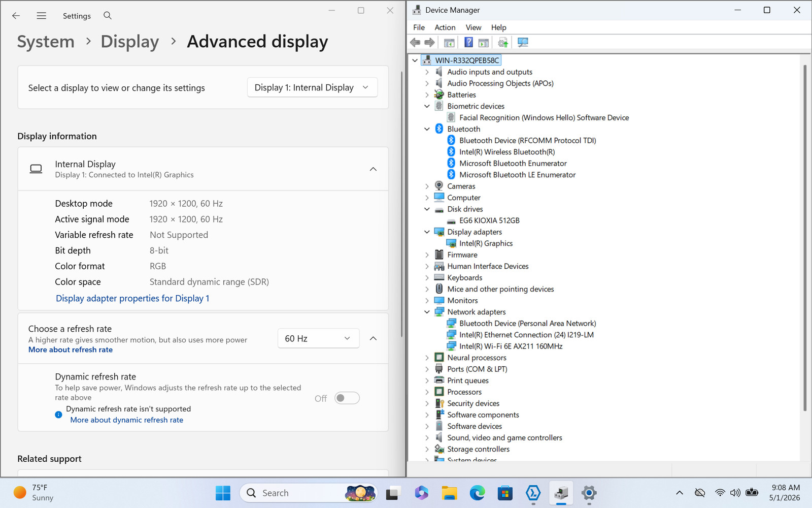Open the File menu in Device Manager
Image resolution: width=812 pixels, height=508 pixels.
click(x=419, y=27)
